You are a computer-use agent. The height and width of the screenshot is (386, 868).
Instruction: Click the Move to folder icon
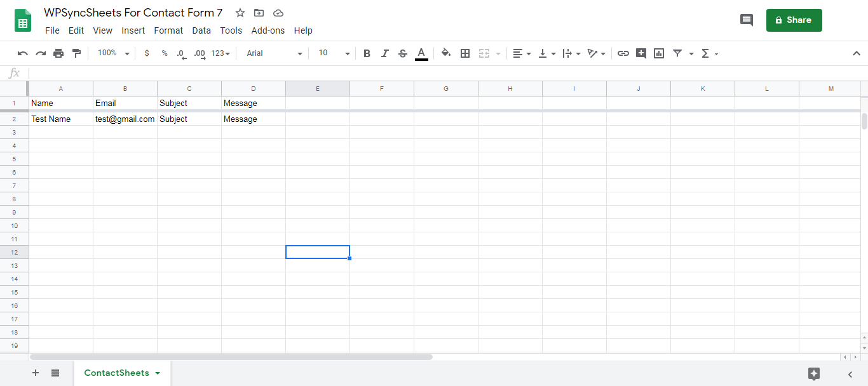point(259,13)
